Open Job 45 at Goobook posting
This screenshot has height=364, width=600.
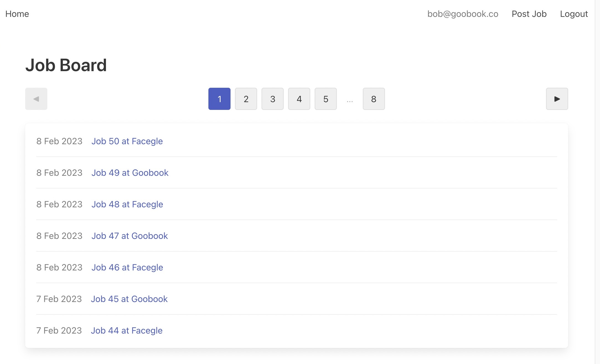pos(129,299)
